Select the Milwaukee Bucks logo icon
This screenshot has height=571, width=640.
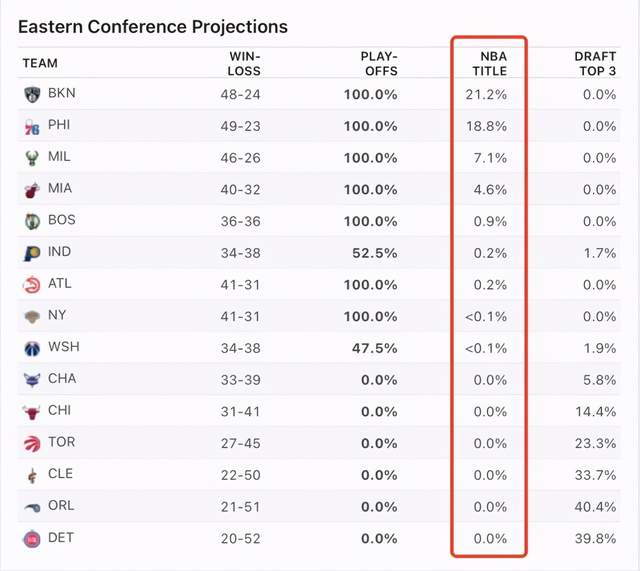(x=30, y=158)
